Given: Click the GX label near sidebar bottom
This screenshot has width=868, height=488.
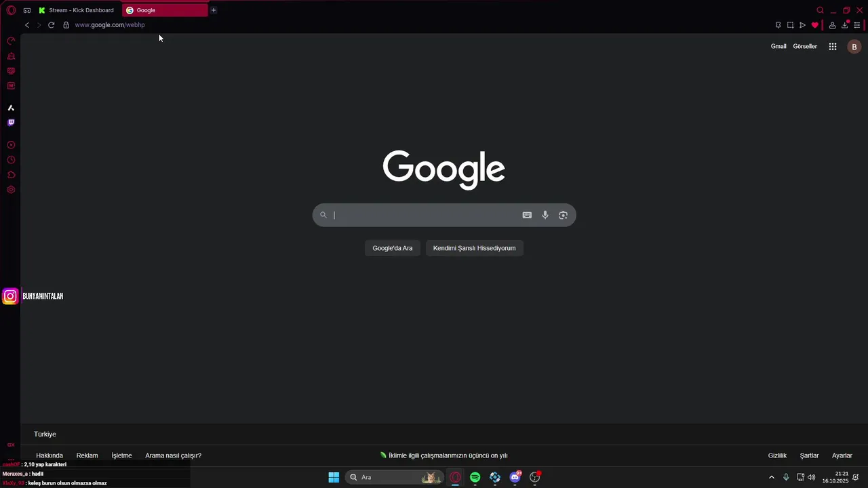Looking at the screenshot, I should (x=11, y=445).
